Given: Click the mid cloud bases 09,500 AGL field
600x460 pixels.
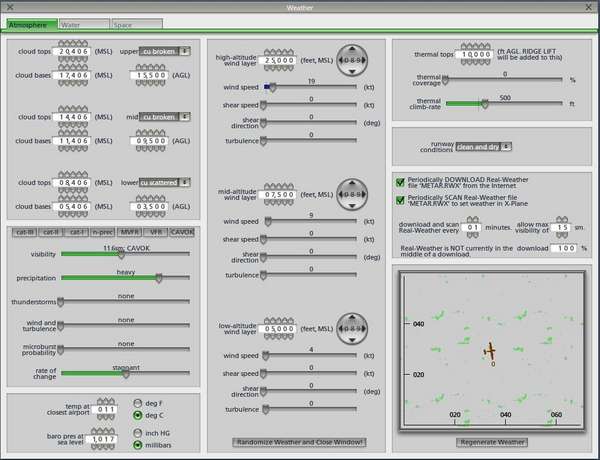Looking at the screenshot, I should [150, 141].
